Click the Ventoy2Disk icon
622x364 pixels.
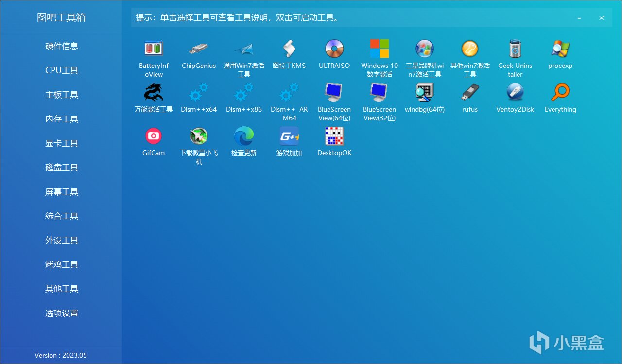515,92
